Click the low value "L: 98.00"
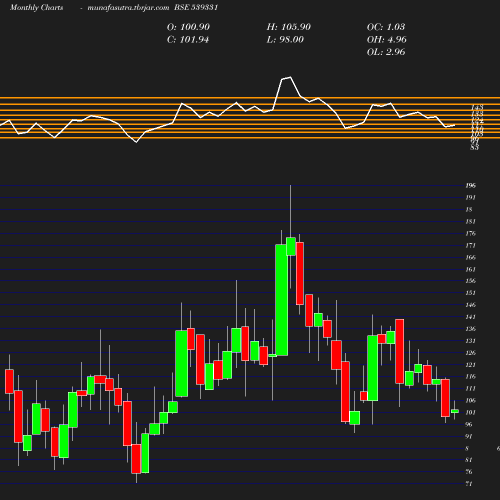 click(x=285, y=40)
